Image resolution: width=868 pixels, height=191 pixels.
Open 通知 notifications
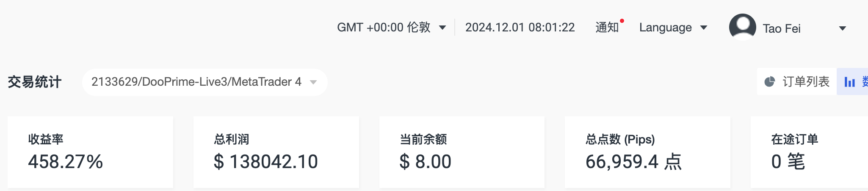pyautogui.click(x=607, y=28)
